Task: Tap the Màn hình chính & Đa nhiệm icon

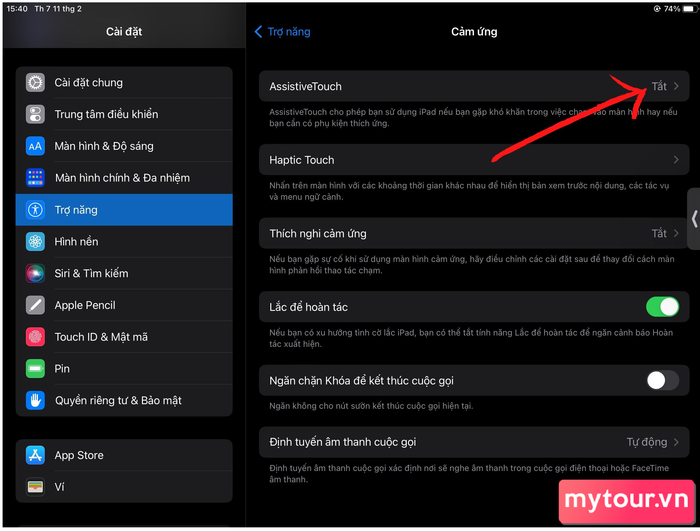Action: point(35,178)
